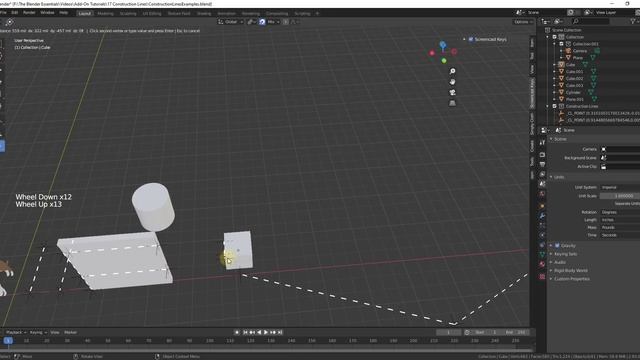
Task: Add a new workspace with plus icon
Action: 317,13
